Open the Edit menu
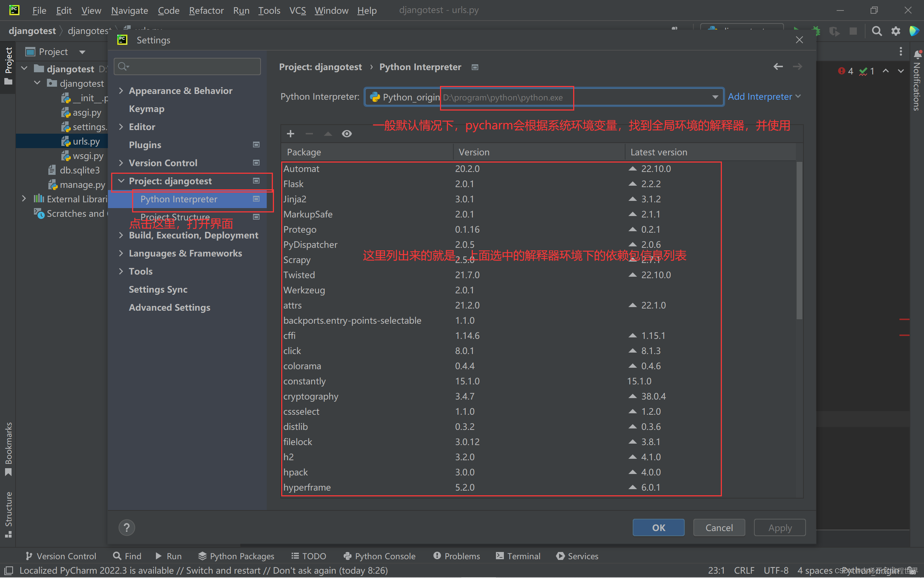The image size is (924, 578). click(x=64, y=10)
